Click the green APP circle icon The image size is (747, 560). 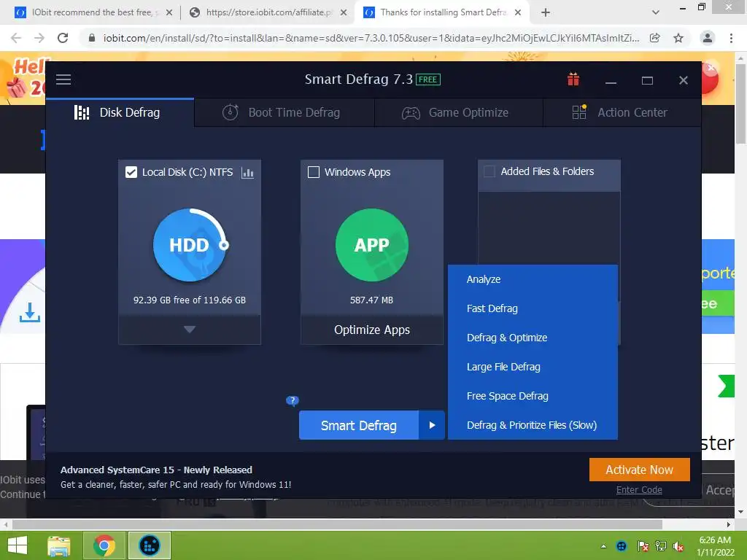pyautogui.click(x=371, y=245)
